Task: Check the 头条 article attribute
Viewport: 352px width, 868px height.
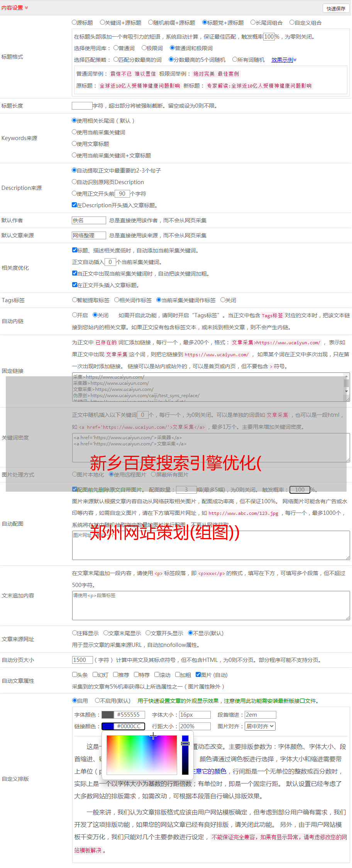Action: (74, 675)
